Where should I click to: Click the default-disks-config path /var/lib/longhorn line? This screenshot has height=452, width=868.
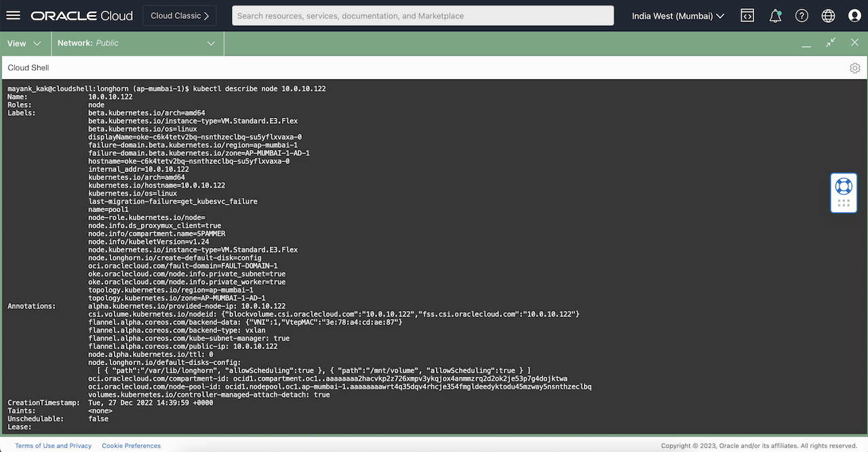pos(314,370)
